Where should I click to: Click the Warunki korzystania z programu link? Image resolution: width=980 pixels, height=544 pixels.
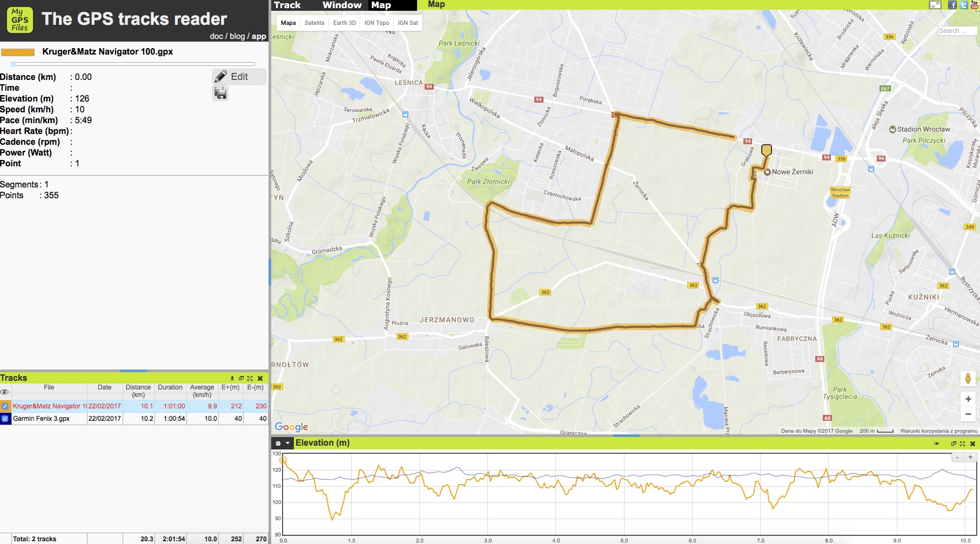[938, 431]
